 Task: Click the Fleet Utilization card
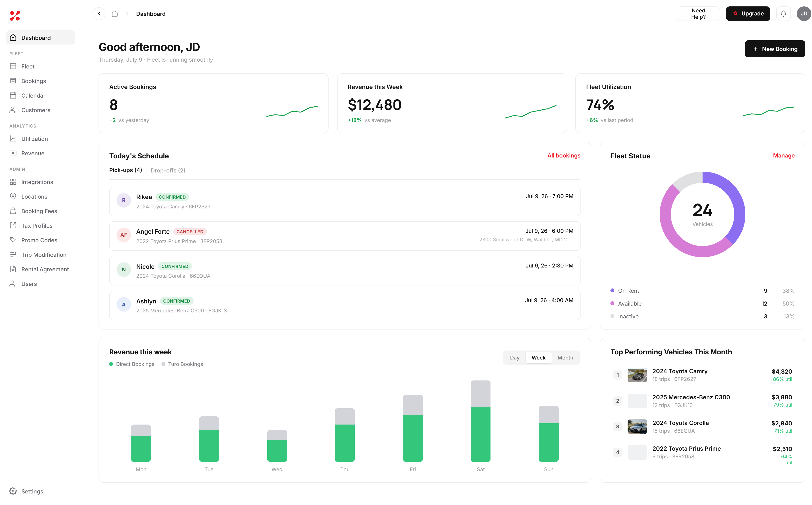[x=690, y=103]
